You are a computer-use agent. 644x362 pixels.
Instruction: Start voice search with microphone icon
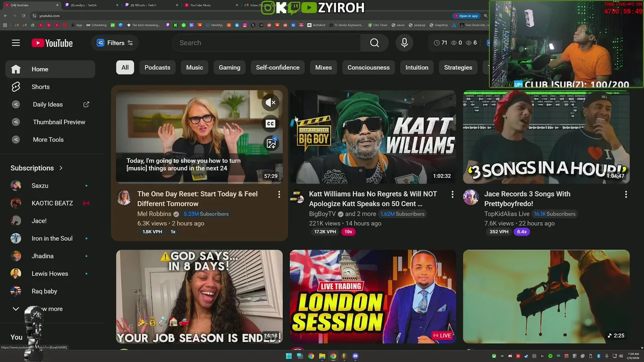click(405, 43)
